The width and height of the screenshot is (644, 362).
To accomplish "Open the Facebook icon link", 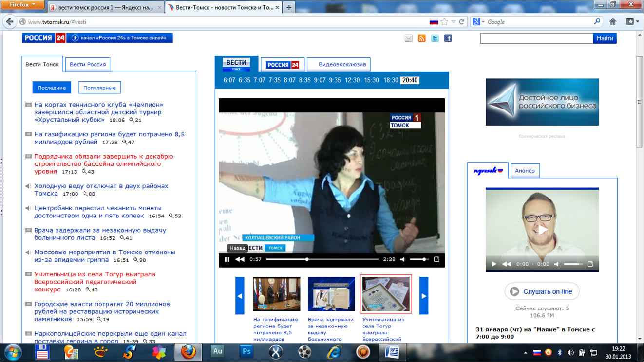I will [448, 38].
